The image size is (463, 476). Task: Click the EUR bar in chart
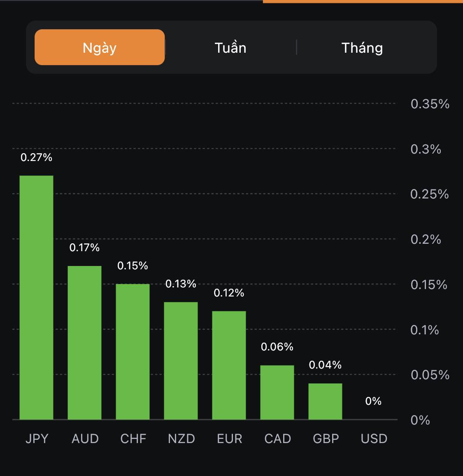229,365
